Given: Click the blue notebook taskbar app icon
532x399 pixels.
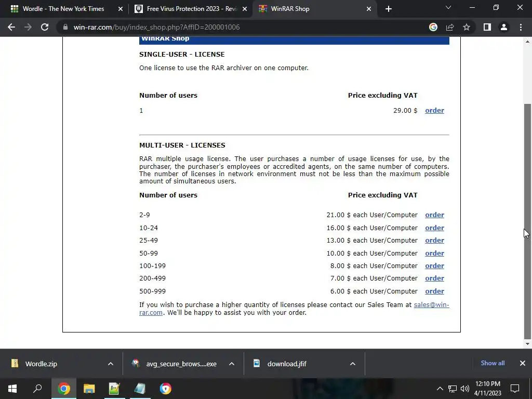Looking at the screenshot, I should point(140,389).
